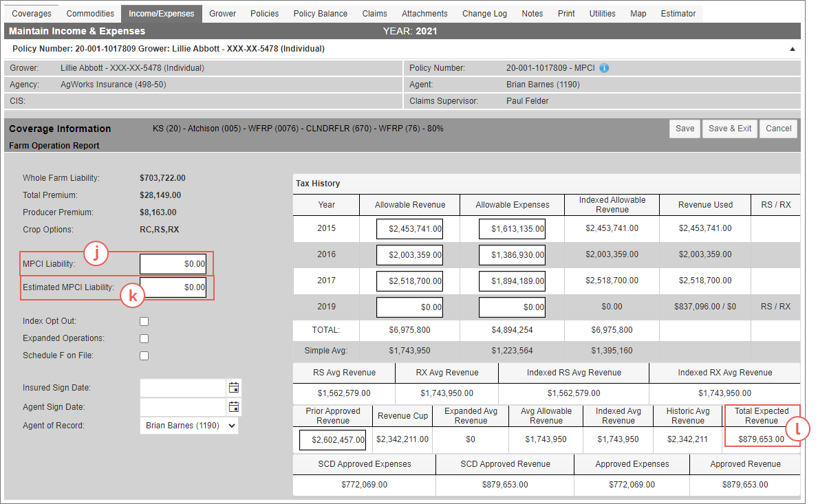This screenshot has height=504, width=818.
Task: Edit the 2015 Allowable Revenue field
Action: point(409,229)
